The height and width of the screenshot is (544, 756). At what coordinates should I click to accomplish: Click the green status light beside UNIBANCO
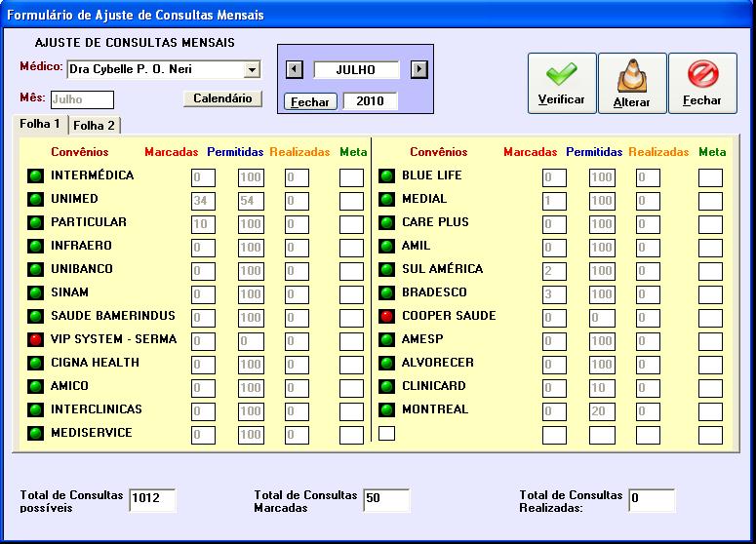pyautogui.click(x=35, y=269)
